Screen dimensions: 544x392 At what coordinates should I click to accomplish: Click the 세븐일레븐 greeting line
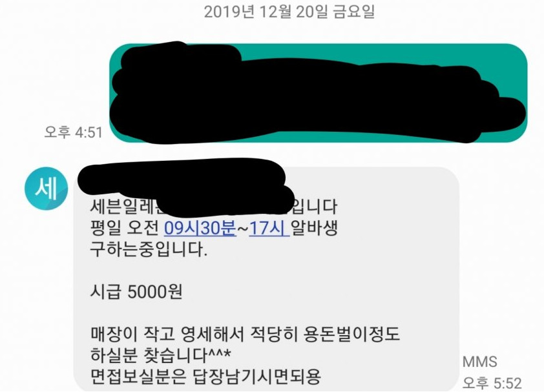[214, 207]
